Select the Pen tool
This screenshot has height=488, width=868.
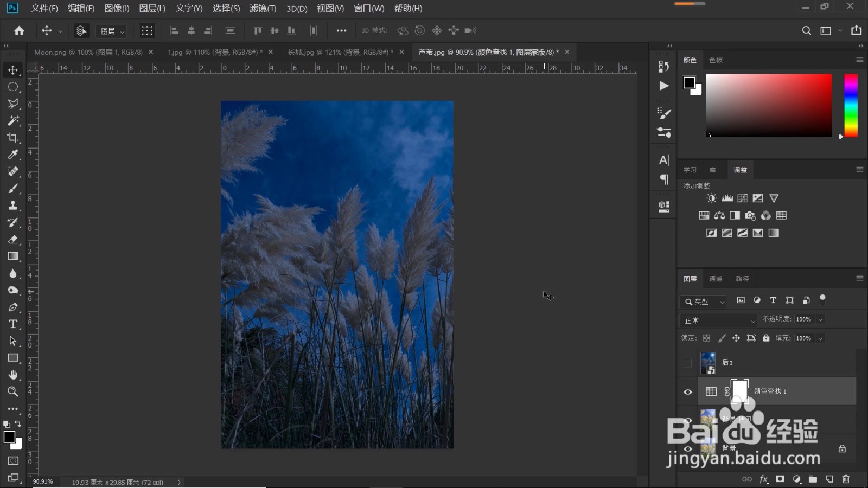click(13, 307)
